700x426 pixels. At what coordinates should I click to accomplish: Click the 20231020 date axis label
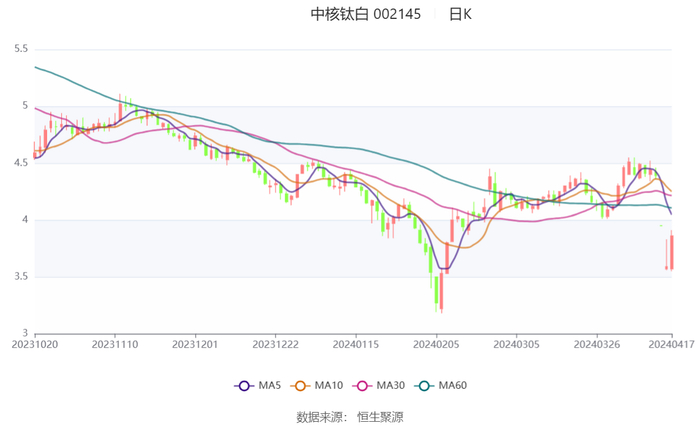click(36, 345)
